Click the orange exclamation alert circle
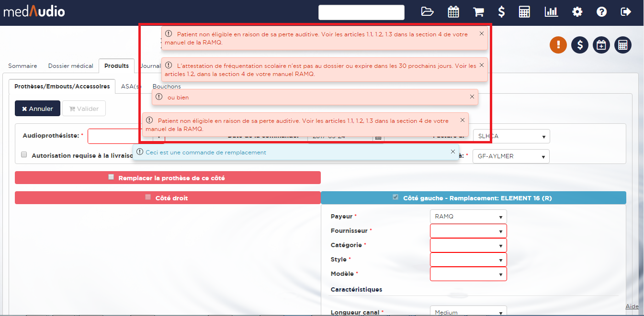This screenshot has height=316, width=644. (558, 45)
